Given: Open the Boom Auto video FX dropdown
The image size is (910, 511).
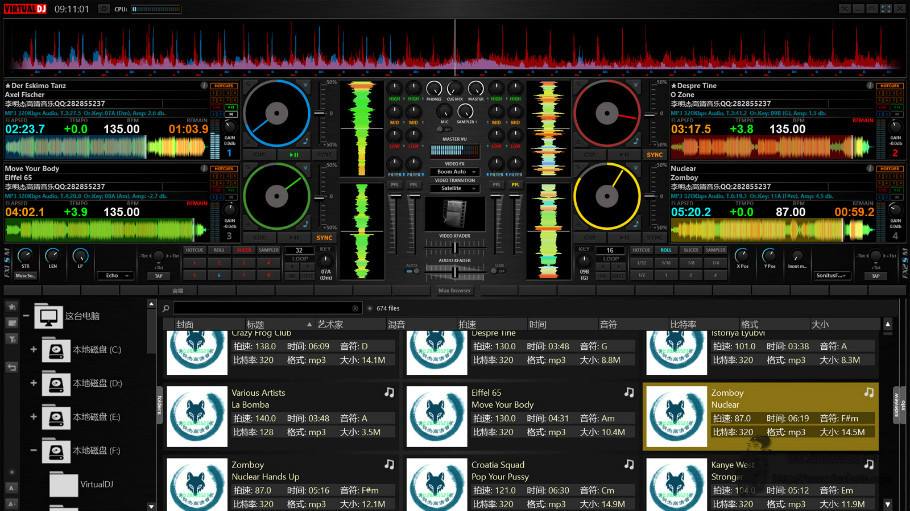Looking at the screenshot, I should (x=454, y=172).
